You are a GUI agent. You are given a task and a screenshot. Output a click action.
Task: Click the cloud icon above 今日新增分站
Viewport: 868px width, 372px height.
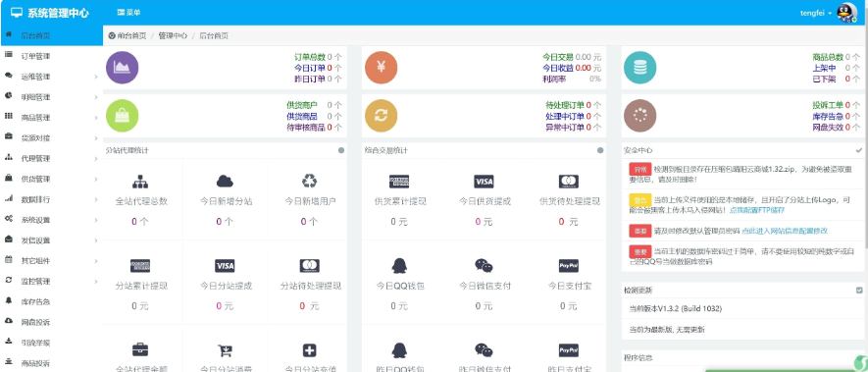tap(225, 181)
